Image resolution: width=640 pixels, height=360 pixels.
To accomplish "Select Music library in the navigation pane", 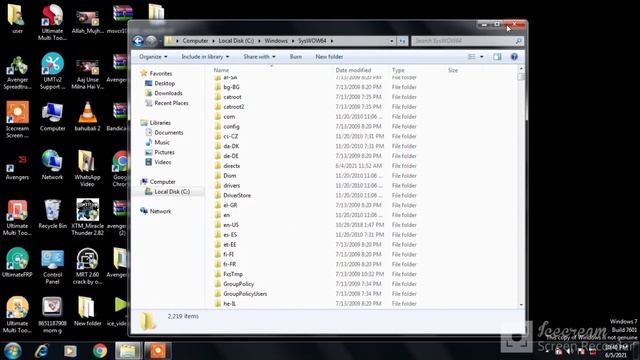I will coord(158,142).
